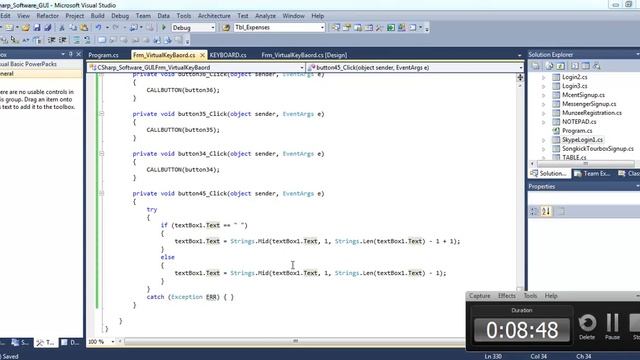640x360 pixels.
Task: Click the View Class Diagram icon in Solution Explorer
Action: point(597,66)
